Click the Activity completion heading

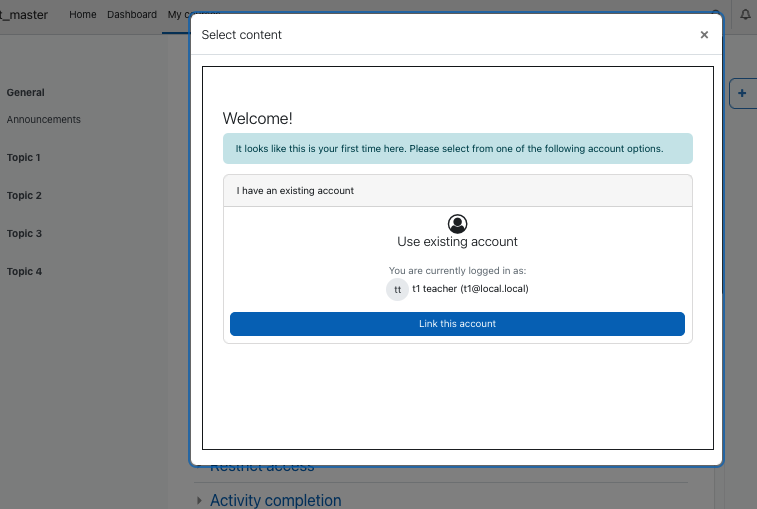(276, 500)
